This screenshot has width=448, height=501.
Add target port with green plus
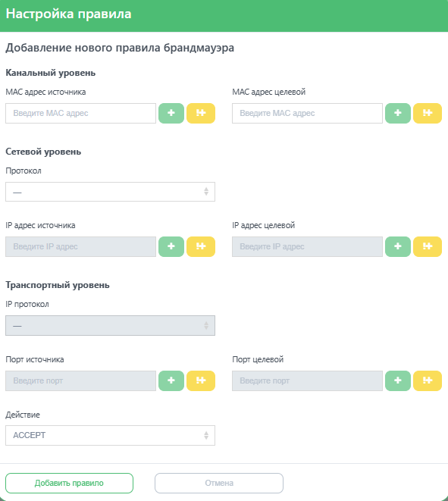(x=398, y=380)
